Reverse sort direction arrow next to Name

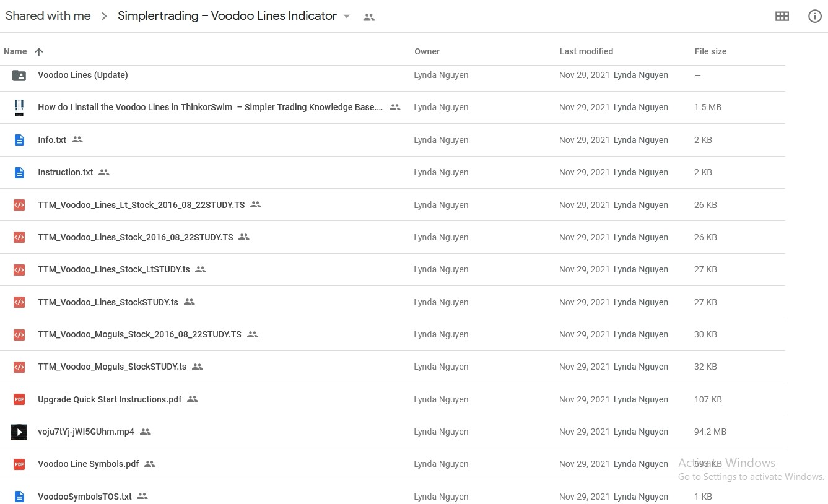39,52
